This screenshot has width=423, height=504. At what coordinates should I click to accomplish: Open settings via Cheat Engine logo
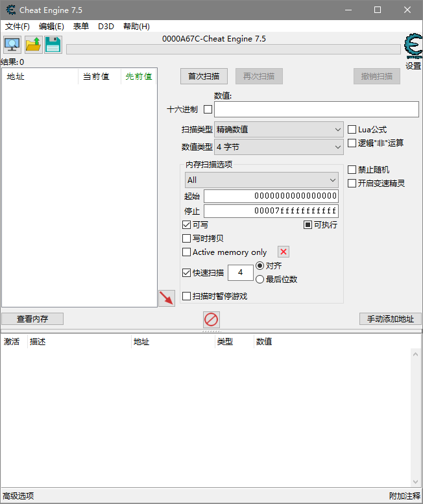(x=413, y=46)
